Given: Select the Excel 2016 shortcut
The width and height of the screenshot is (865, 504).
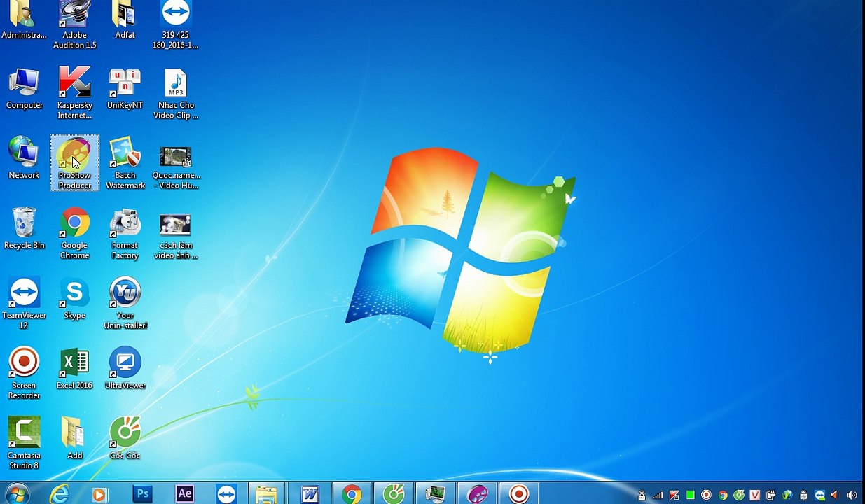Looking at the screenshot, I should [x=74, y=369].
